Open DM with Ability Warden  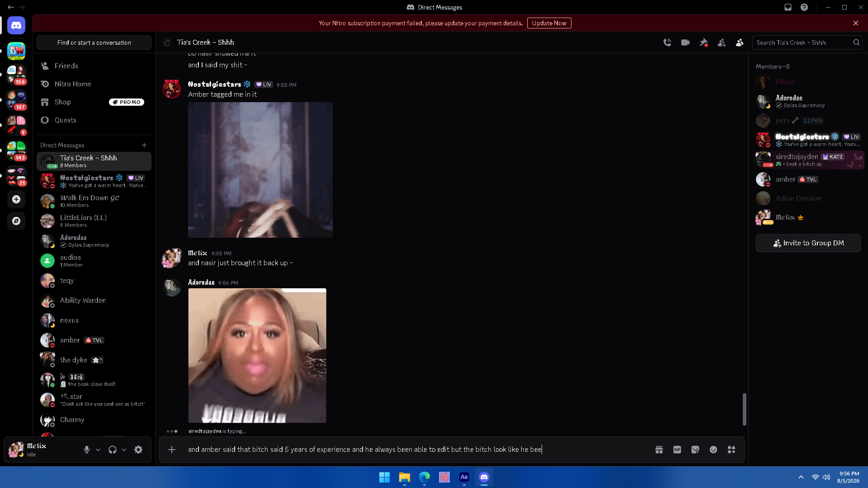[x=94, y=300]
